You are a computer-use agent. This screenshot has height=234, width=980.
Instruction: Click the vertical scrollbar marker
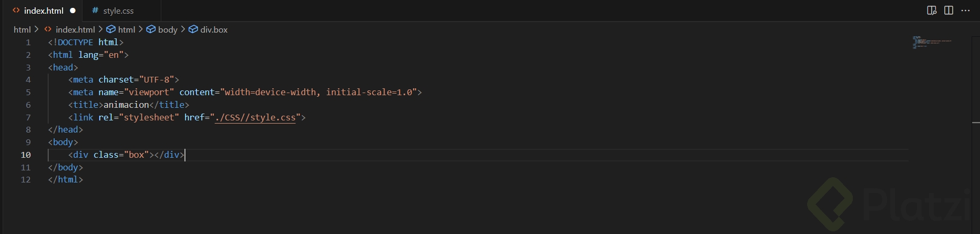point(976,123)
